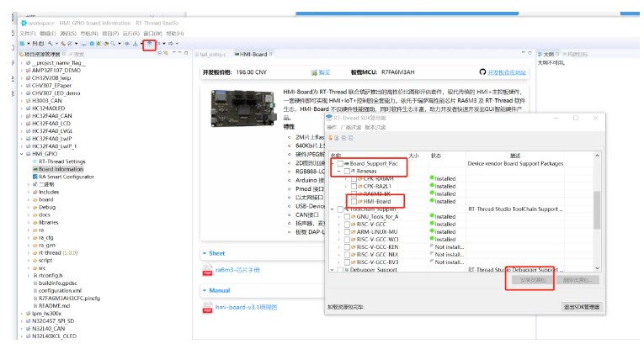Image resolution: width=644 pixels, height=344 pixels.
Task: Click first icon in SDK manager toolbar
Action: click(x=330, y=138)
